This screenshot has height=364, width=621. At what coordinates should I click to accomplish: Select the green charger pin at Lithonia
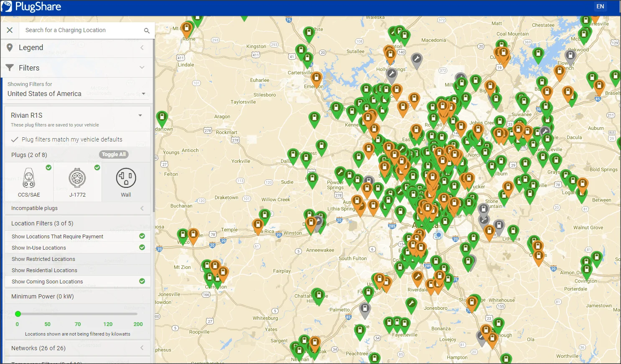[x=513, y=232]
